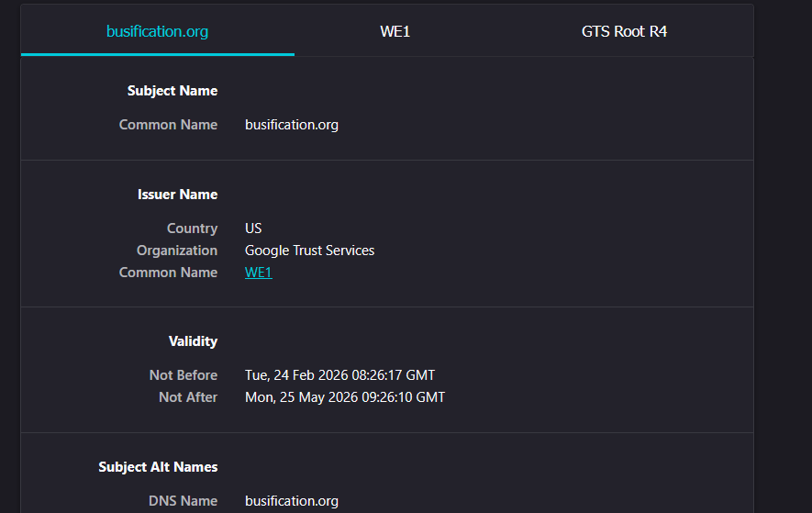The height and width of the screenshot is (513, 812).
Task: Click the Subject Alt Names heading
Action: tap(158, 467)
